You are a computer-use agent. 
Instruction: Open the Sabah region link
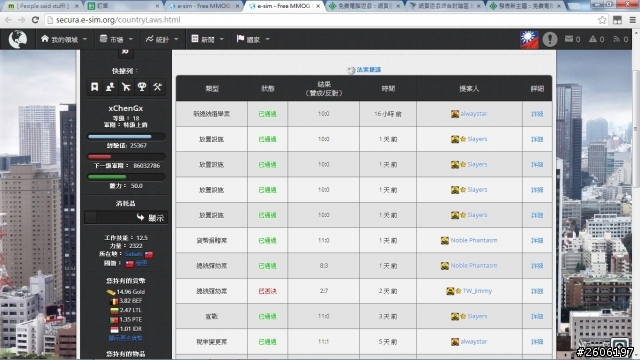133,254
